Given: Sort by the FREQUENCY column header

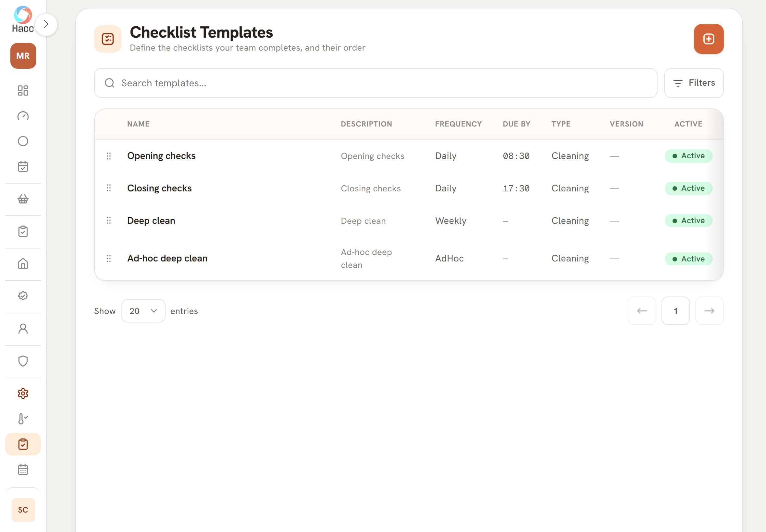Looking at the screenshot, I should point(458,124).
